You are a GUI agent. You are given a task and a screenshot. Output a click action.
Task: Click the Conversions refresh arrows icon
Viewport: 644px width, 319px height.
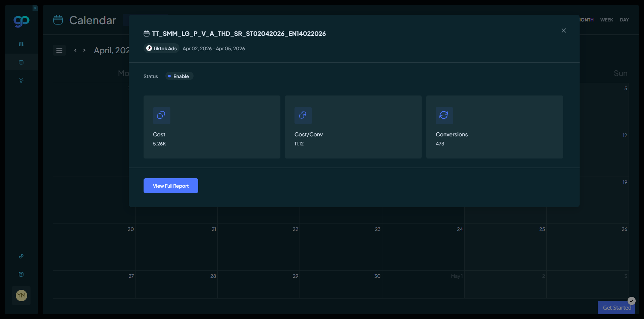click(x=444, y=115)
